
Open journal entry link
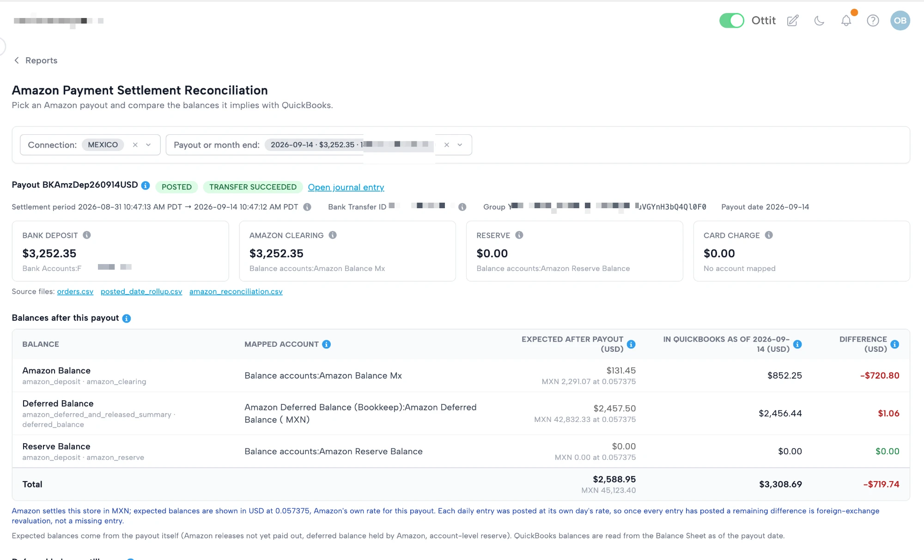[346, 187]
